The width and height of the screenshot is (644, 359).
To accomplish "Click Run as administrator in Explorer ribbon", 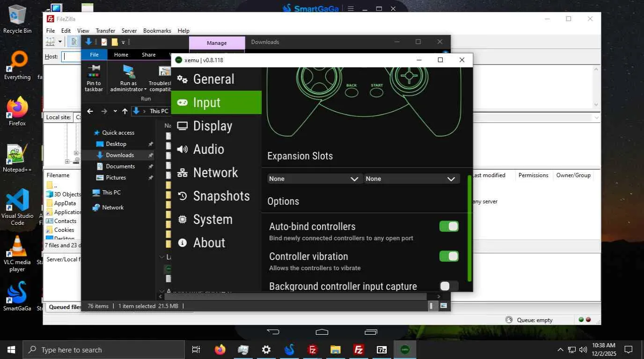I will [128, 78].
